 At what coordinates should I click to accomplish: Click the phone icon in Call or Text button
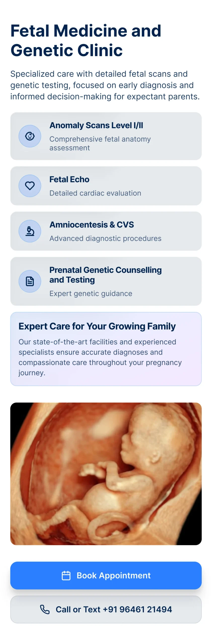[x=45, y=609]
